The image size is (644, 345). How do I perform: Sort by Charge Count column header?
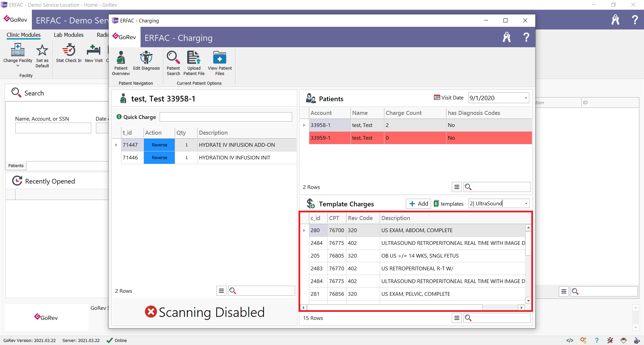point(415,113)
